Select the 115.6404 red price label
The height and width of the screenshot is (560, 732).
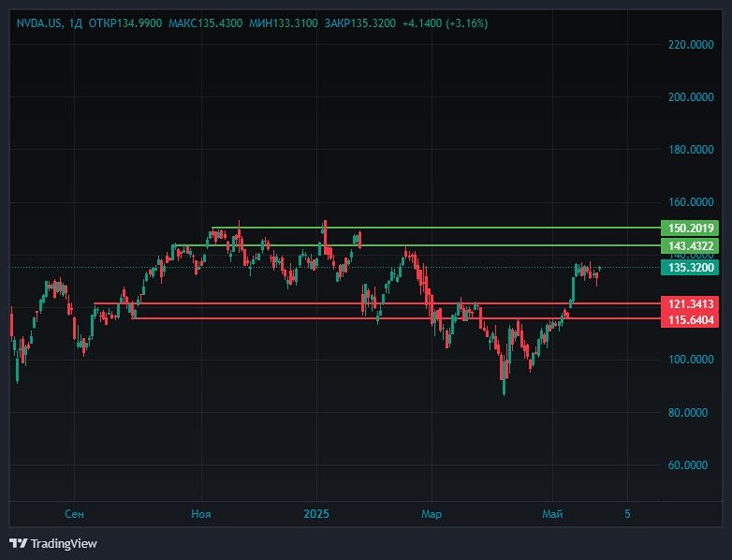click(x=690, y=320)
